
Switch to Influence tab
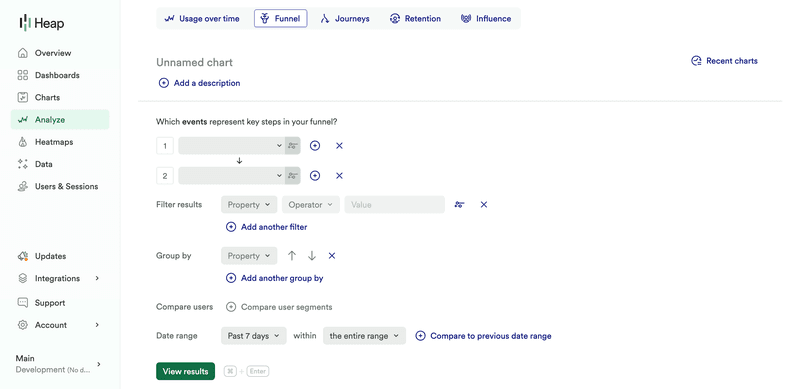[486, 19]
